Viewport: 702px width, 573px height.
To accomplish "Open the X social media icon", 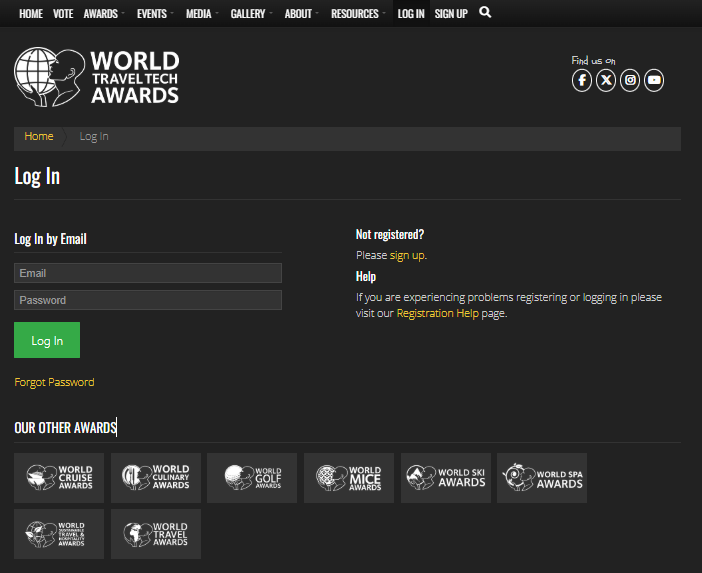I will coord(606,81).
